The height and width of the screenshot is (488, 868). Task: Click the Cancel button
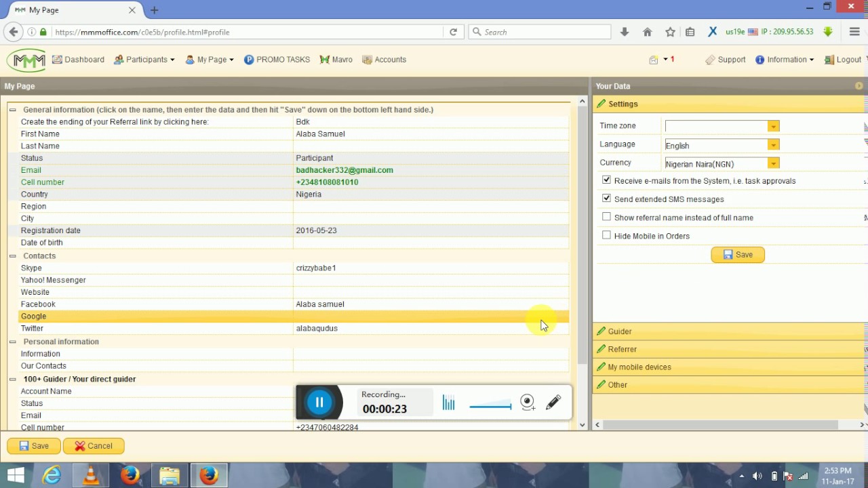[x=94, y=446]
